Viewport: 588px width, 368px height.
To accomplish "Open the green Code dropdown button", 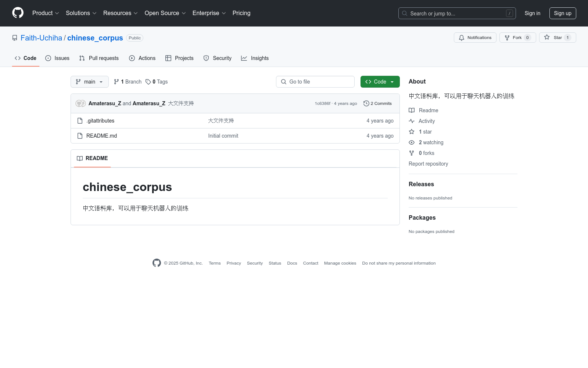I will point(380,82).
